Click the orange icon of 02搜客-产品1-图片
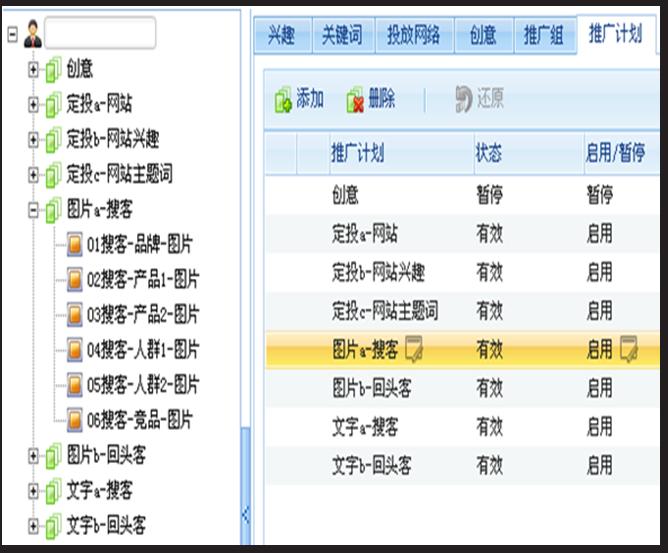 point(75,280)
